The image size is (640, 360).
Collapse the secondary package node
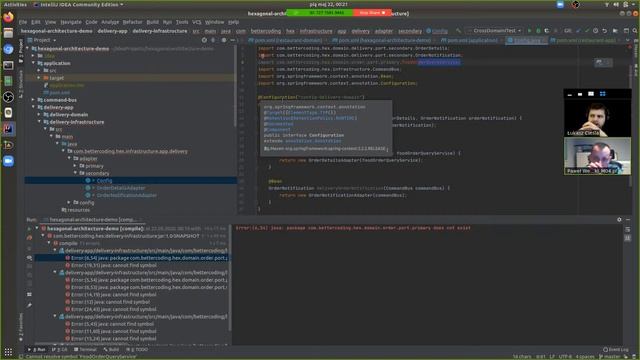click(76, 173)
